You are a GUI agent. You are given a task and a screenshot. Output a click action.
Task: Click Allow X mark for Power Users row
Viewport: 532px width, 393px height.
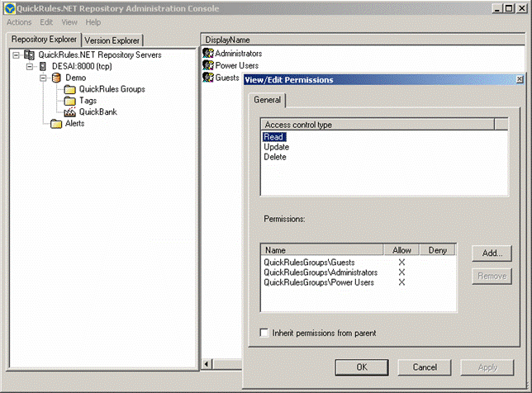click(401, 282)
